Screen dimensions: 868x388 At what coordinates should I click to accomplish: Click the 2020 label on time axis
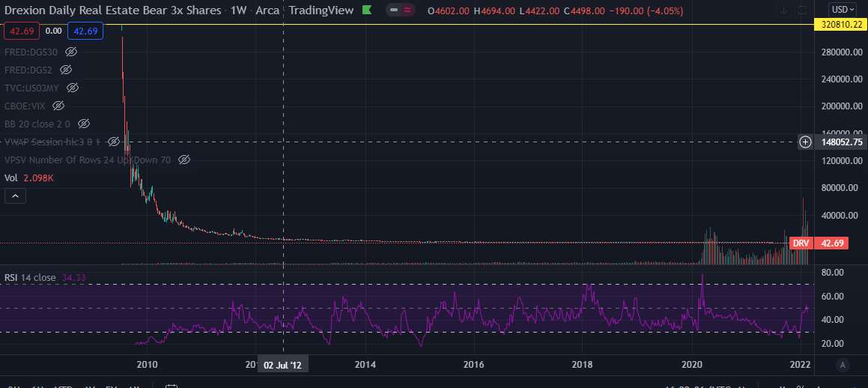692,365
